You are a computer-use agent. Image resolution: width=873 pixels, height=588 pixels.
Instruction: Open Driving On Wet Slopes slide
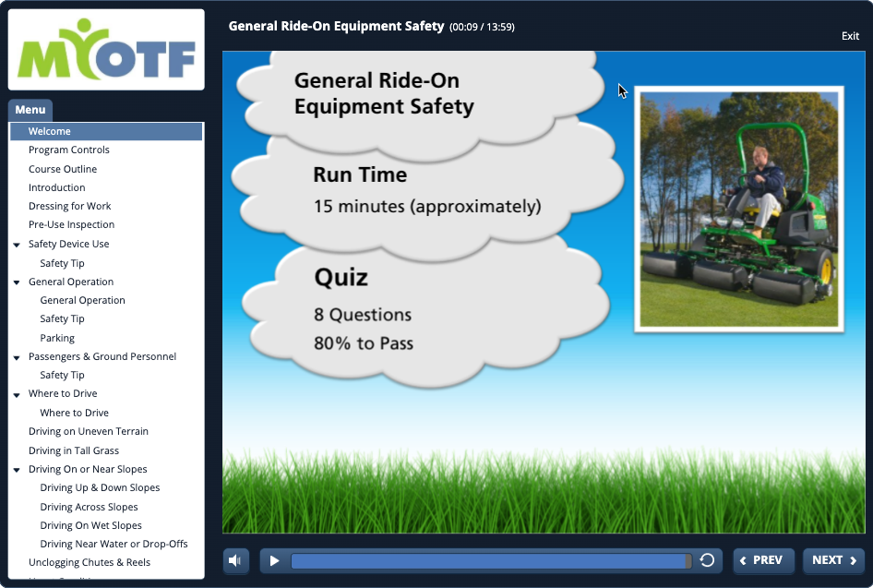point(90,525)
